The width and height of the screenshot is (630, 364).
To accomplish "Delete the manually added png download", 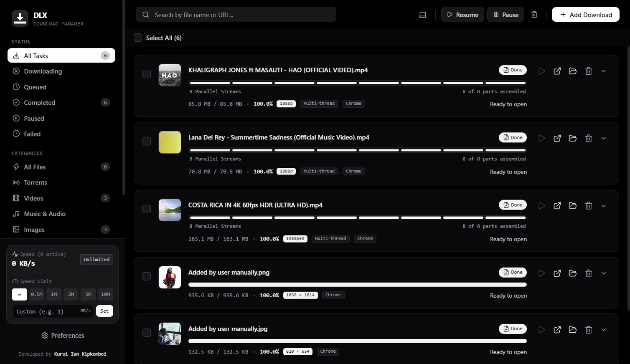I will 589,273.
